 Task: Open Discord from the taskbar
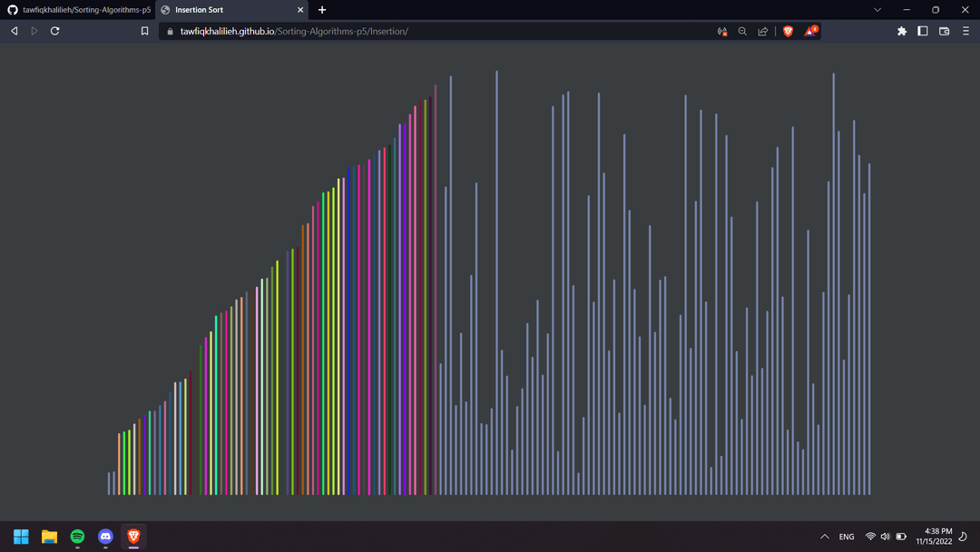105,537
